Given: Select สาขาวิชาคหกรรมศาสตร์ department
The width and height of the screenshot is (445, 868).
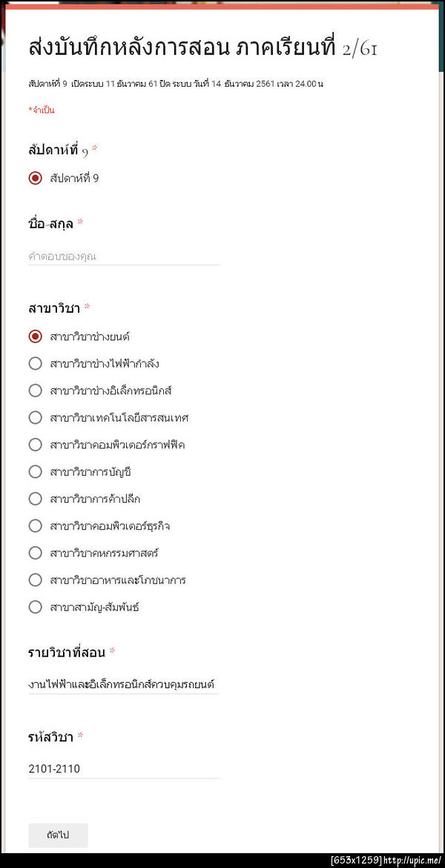Looking at the screenshot, I should click(35, 552).
